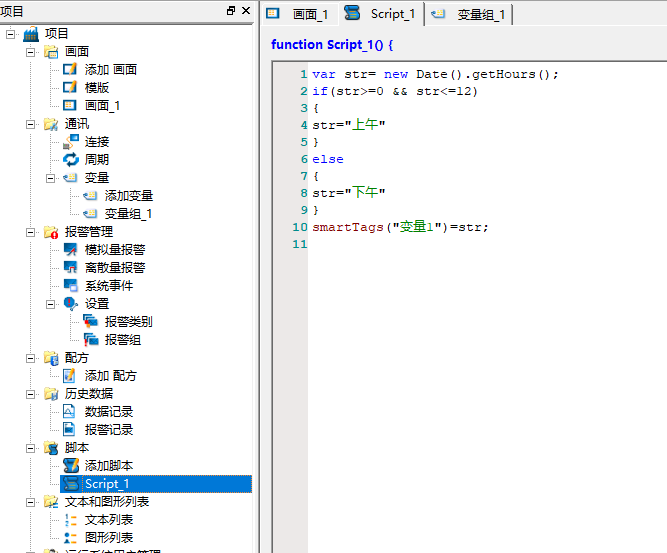The image size is (667, 553).
Task: Collapse the 报警管理 tree node
Action: pyautogui.click(x=30, y=232)
